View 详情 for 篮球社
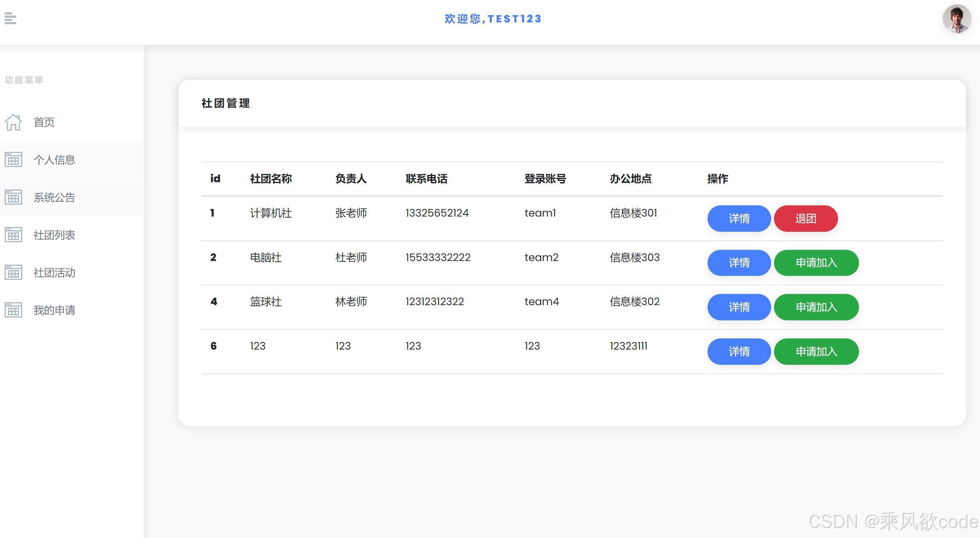The image size is (980, 538). [738, 307]
